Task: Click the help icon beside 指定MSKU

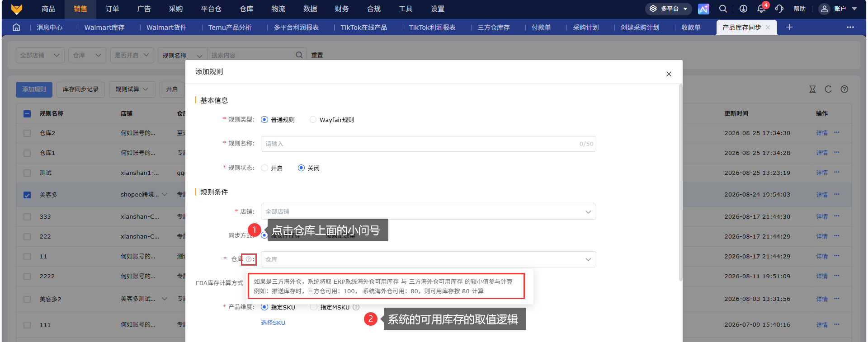Action: pyautogui.click(x=356, y=307)
